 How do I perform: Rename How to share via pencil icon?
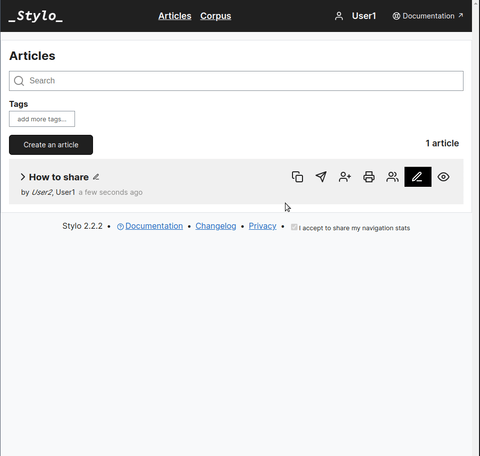pyautogui.click(x=96, y=177)
